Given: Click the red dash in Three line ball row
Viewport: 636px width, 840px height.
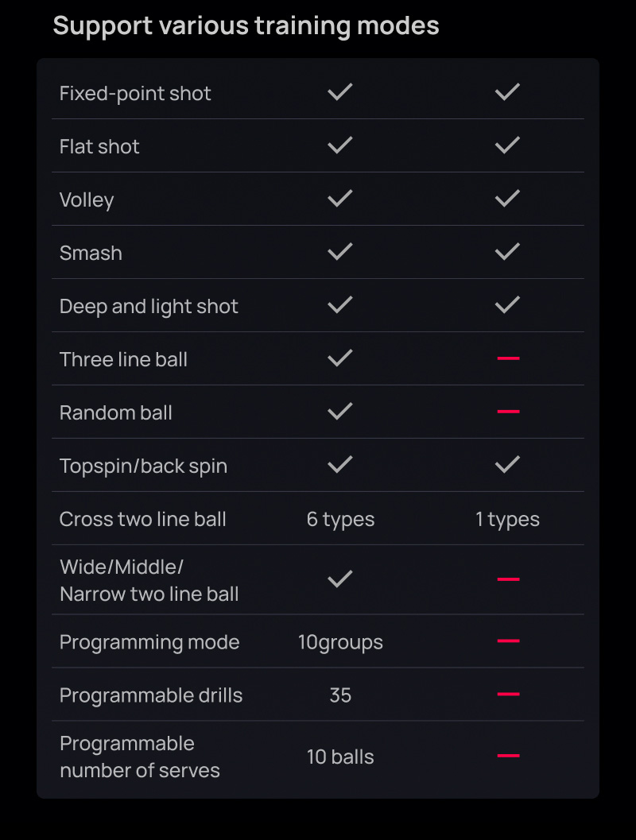Looking at the screenshot, I should pos(508,359).
